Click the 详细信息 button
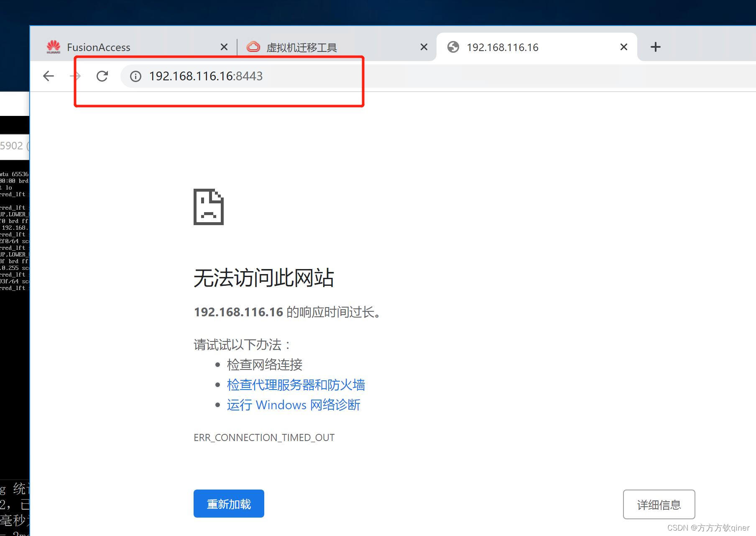 (659, 505)
